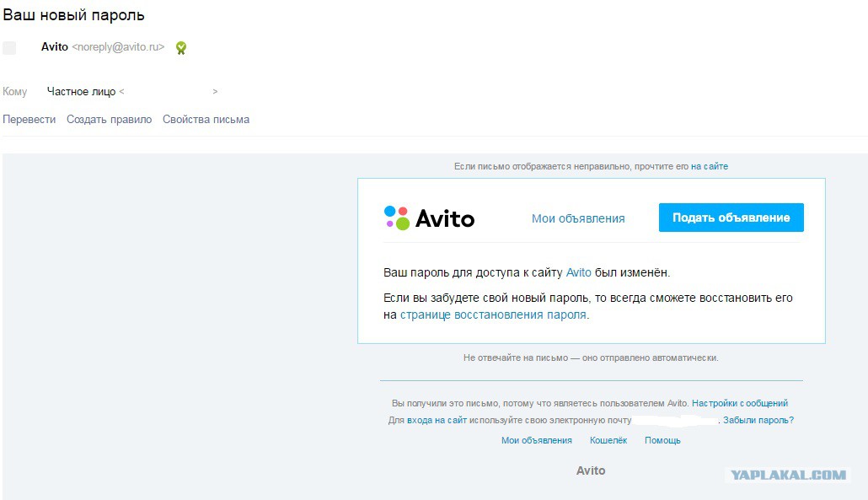Open Свойства письма message properties

pos(206,120)
